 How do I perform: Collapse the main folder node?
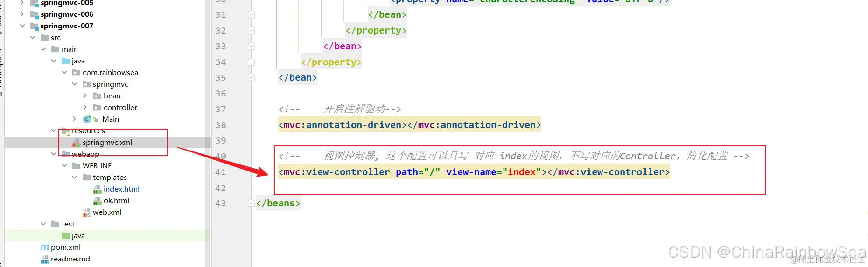(x=43, y=49)
